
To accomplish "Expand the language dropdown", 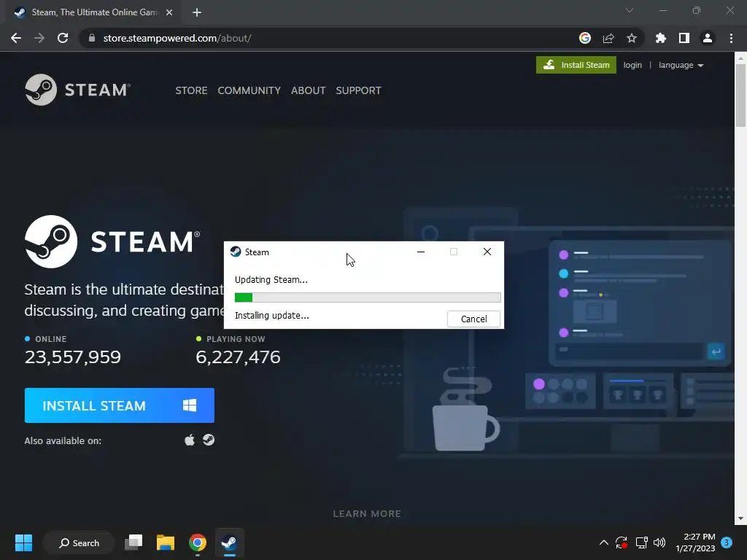I will [x=681, y=65].
